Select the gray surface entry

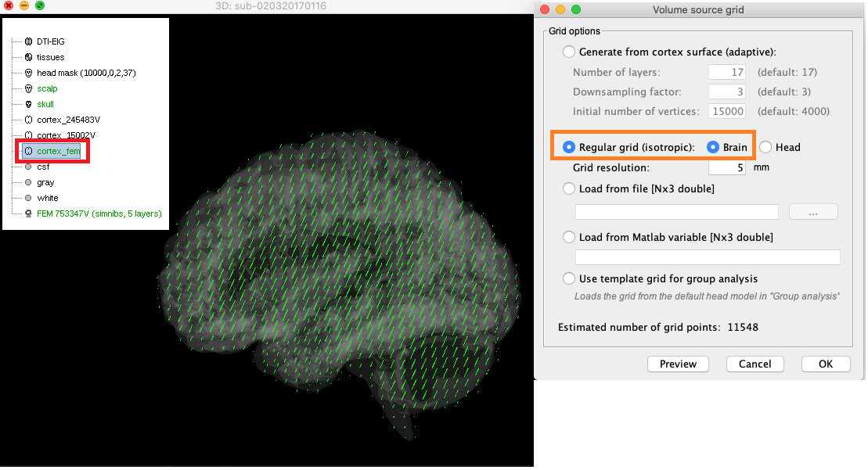[x=45, y=182]
